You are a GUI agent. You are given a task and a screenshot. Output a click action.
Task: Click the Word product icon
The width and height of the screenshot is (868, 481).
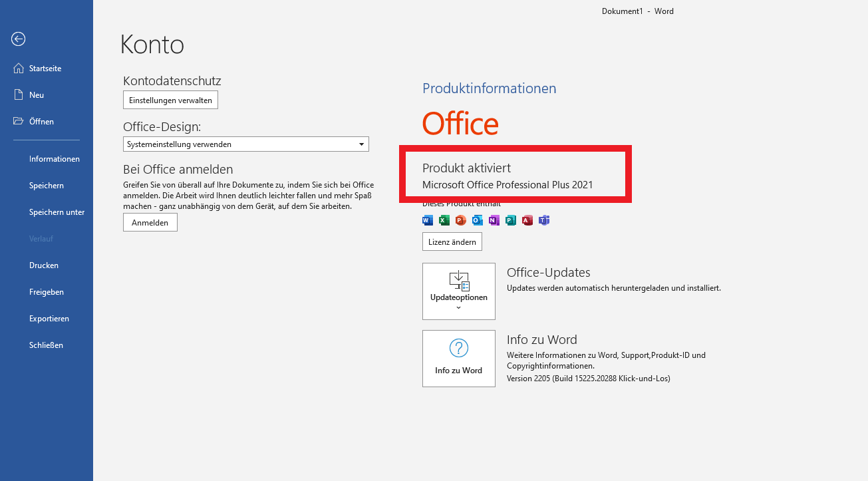(x=428, y=220)
